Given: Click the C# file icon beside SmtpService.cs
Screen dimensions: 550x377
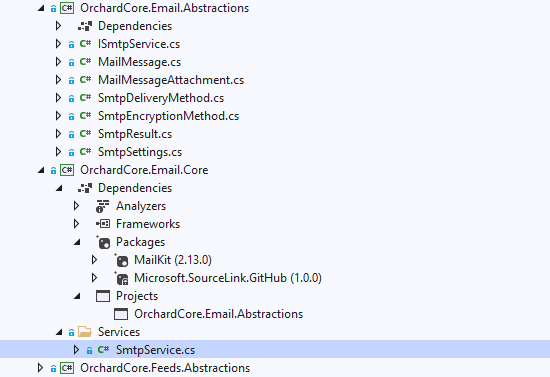Looking at the screenshot, I should click(x=103, y=350).
